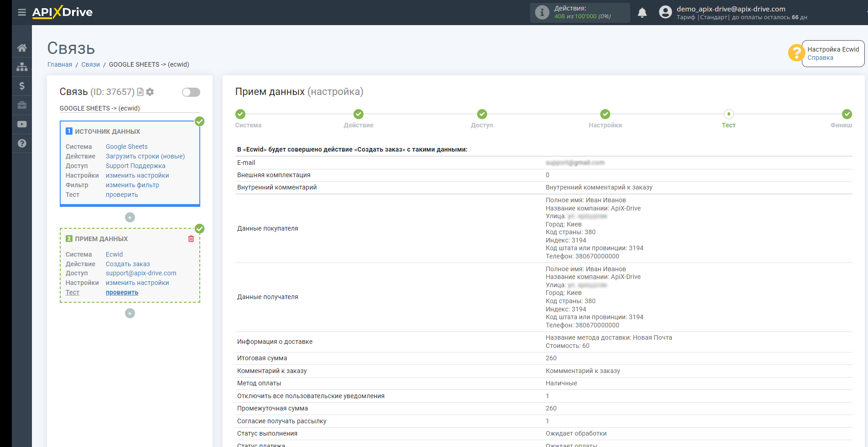
Task: Click the bold проверить test link
Action: (x=122, y=292)
